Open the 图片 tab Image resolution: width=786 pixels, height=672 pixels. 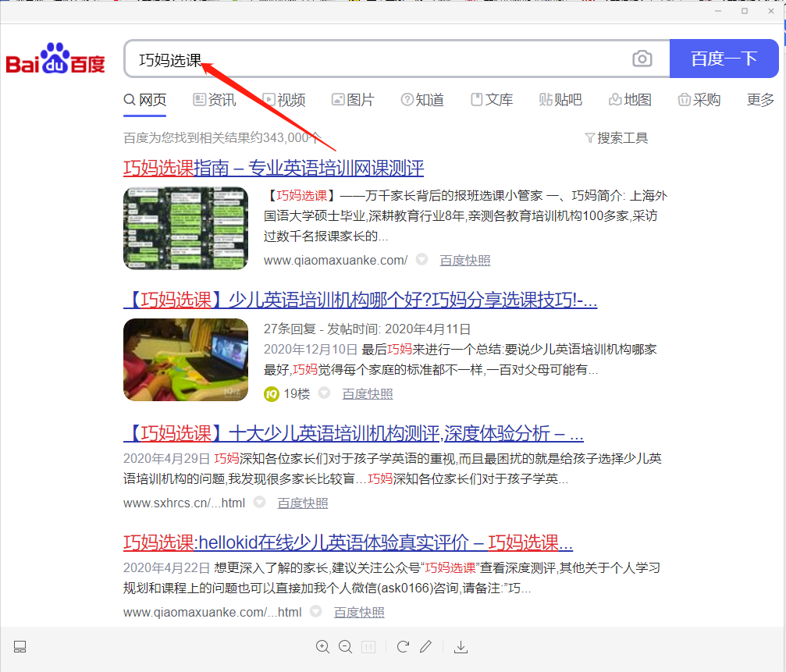353,100
